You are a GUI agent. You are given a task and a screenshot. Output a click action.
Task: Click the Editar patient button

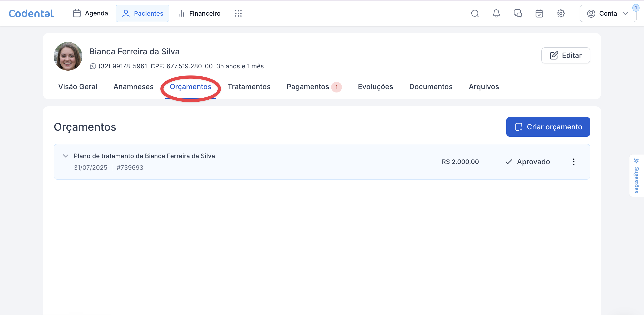pos(566,55)
